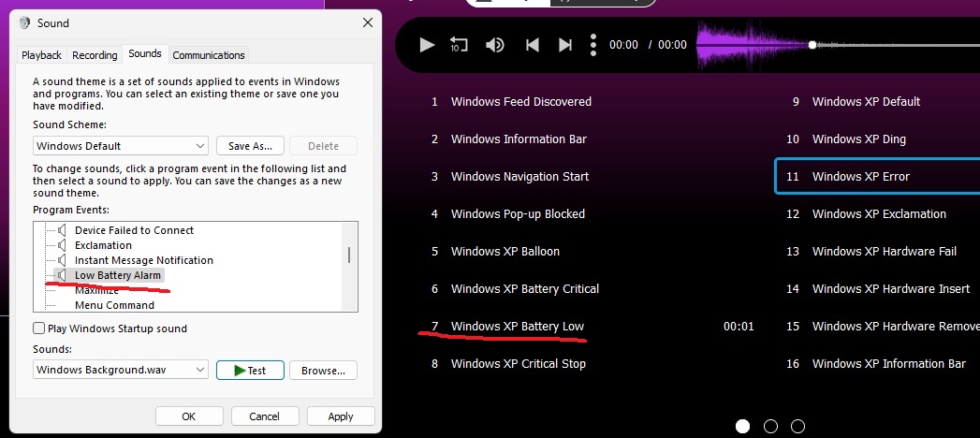Select the Exclamation program event
The width and height of the screenshot is (980, 438).
[103, 245]
